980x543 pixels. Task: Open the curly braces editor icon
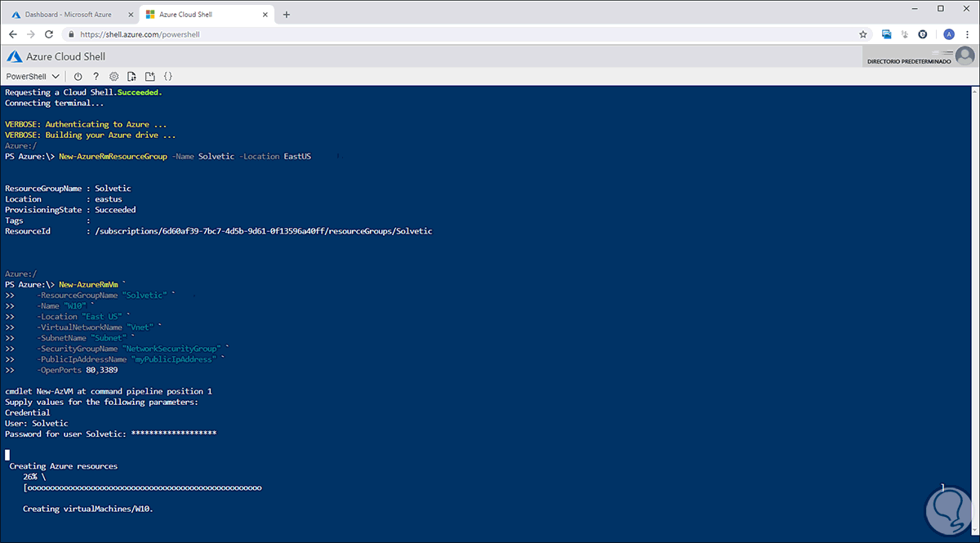[x=167, y=76]
